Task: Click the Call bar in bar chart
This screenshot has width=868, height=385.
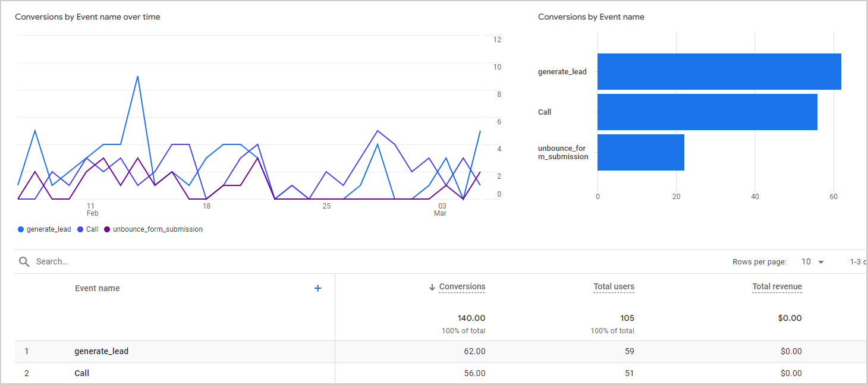Action: click(x=707, y=112)
